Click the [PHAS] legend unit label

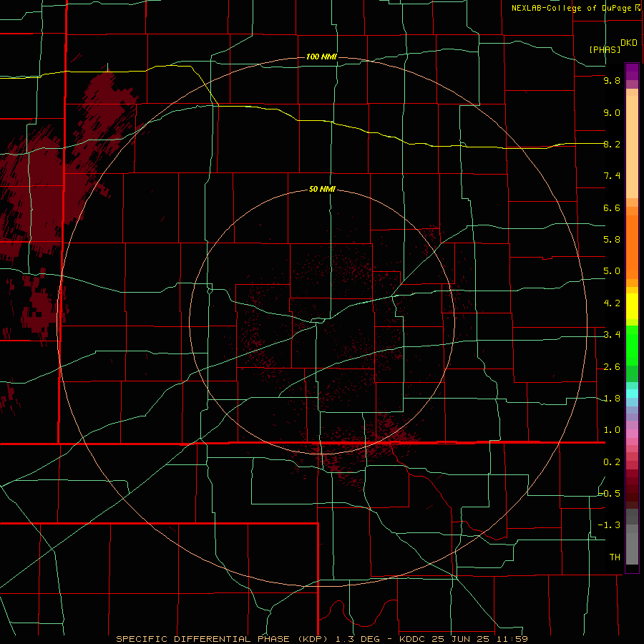coord(605,49)
